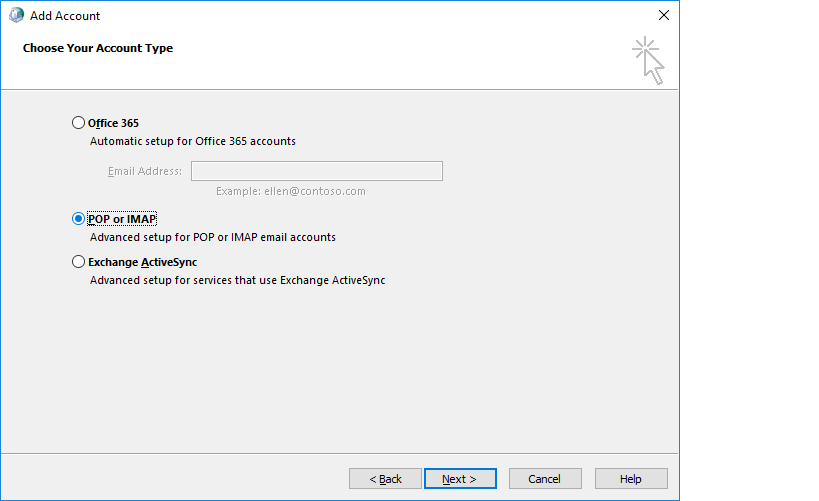
Task: Click the globe icon in title bar
Action: (x=16, y=16)
